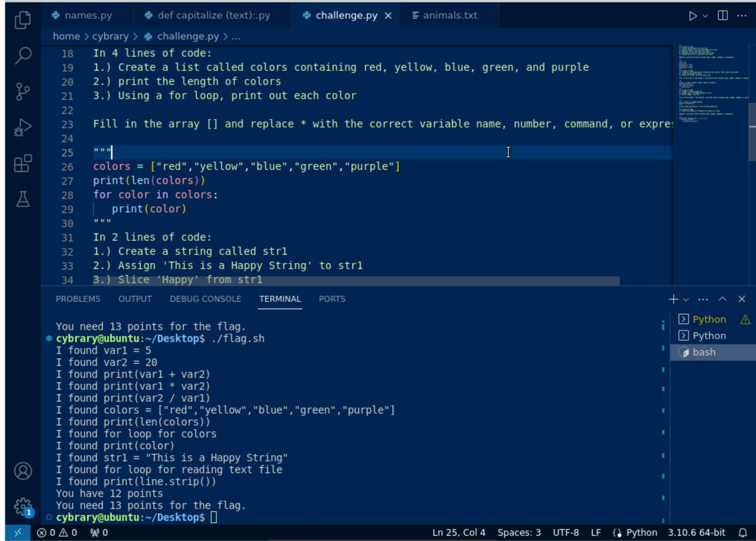Screen dimensions: 756x541
Task: Open the DEBUG CONSOLE tab
Action: click(x=205, y=299)
